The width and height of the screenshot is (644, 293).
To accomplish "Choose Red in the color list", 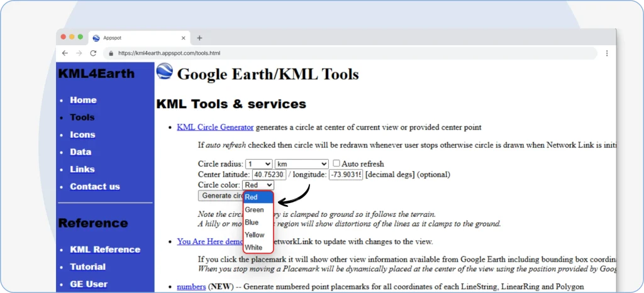I will pos(258,197).
